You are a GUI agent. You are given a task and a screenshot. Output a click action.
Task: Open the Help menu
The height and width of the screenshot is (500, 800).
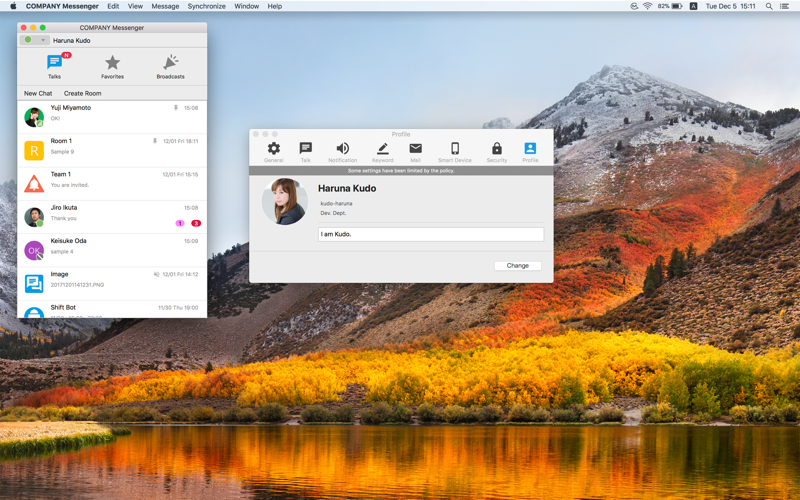pos(274,6)
